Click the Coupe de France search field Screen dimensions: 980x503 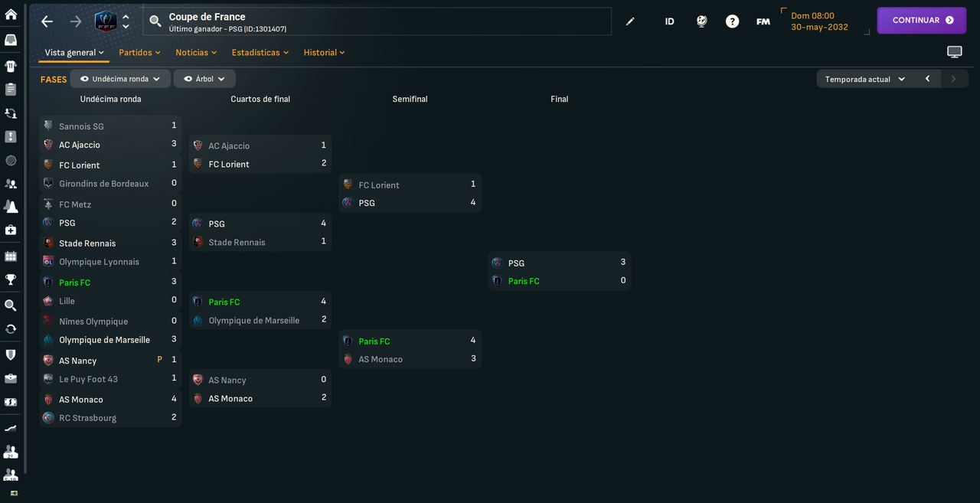[x=377, y=21]
